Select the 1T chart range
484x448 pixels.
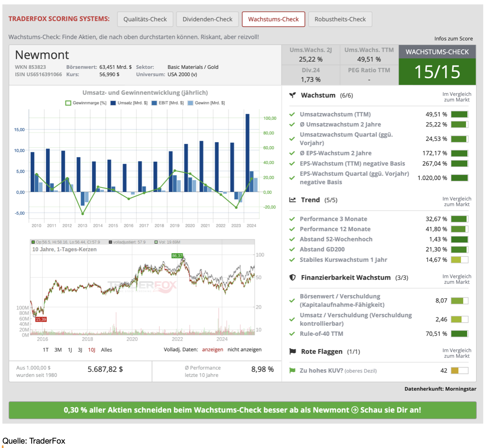(x=46, y=350)
